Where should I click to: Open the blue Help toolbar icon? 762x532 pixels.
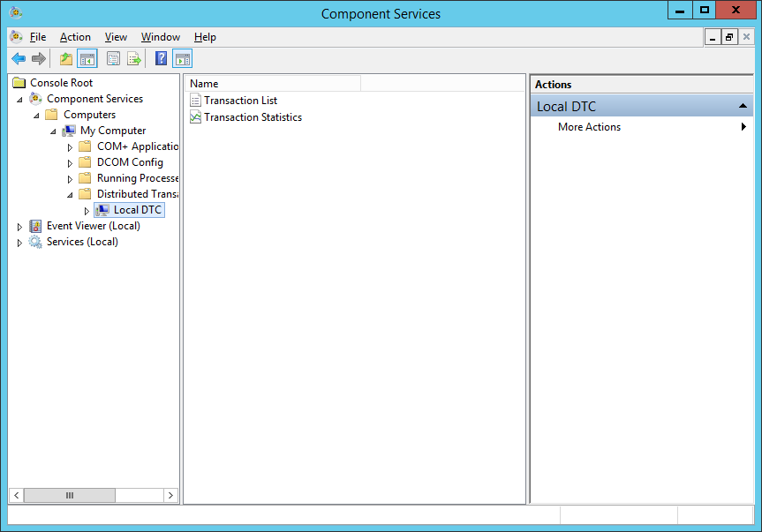(x=161, y=59)
